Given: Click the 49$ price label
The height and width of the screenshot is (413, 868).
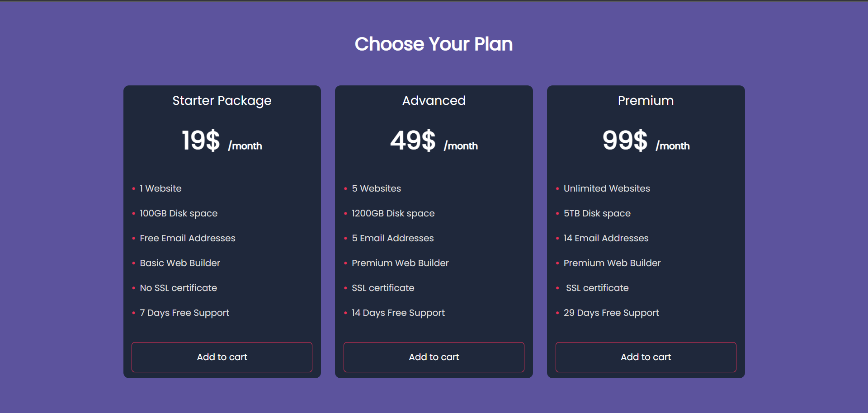Looking at the screenshot, I should click(412, 141).
